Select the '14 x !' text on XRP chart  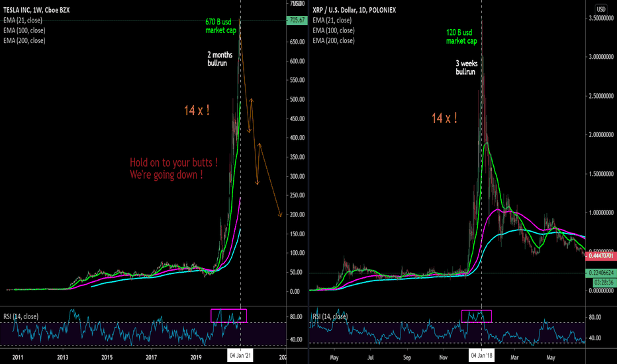click(x=444, y=118)
